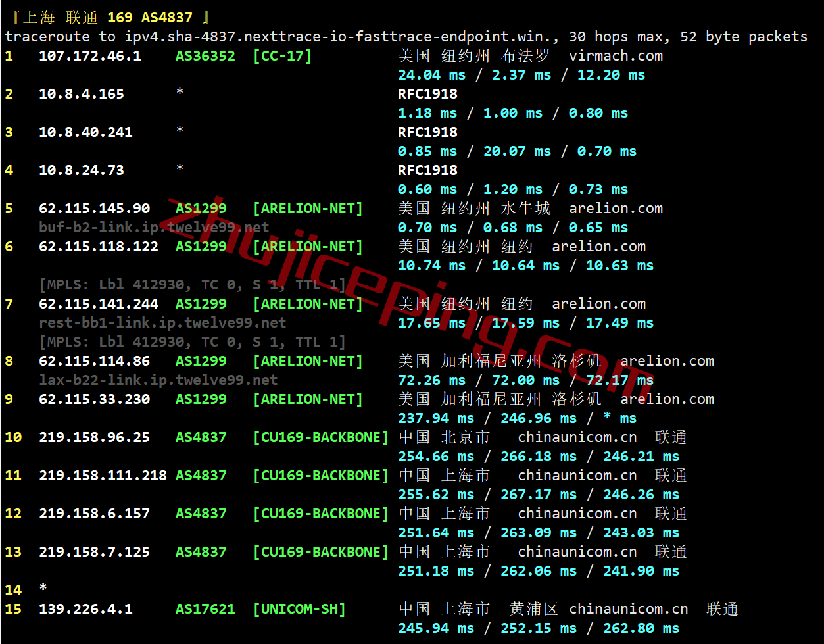The image size is (824, 644).
Task: Click the traceroute command line text
Action: pos(406,37)
